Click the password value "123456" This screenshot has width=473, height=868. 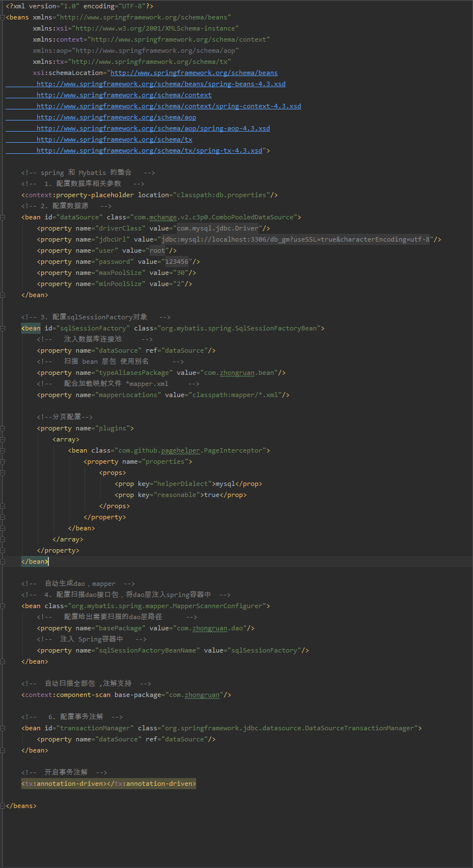(x=177, y=262)
